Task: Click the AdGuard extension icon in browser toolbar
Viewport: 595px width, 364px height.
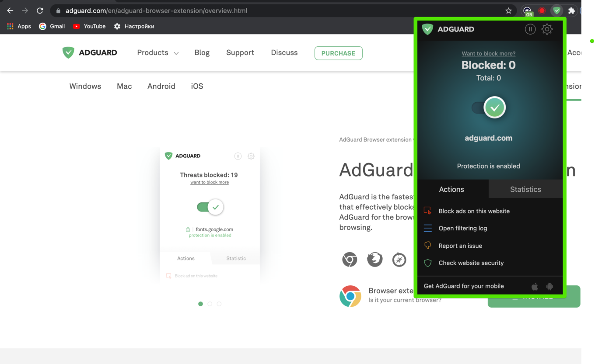Action: click(556, 11)
